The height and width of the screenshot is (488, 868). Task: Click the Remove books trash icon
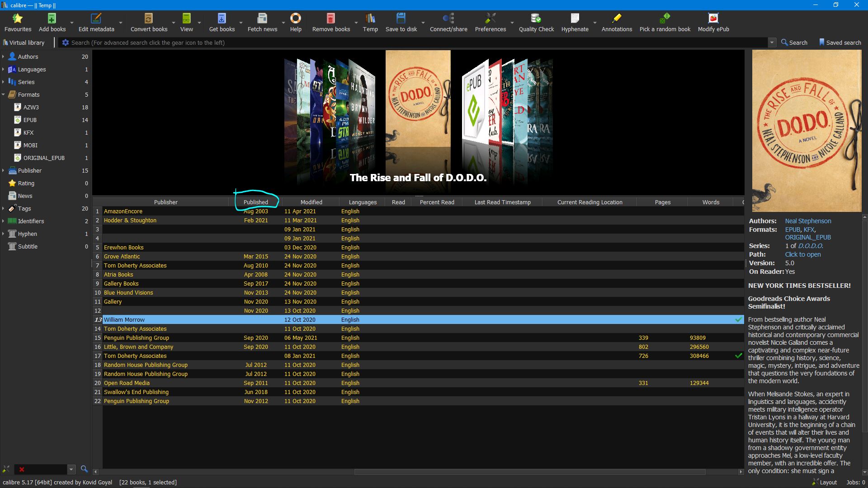click(330, 19)
